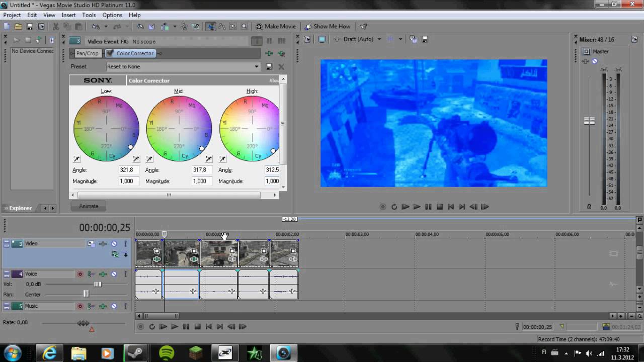Select the Envelope edit tool
Image resolution: width=644 pixels, height=362 pixels.
[x=222, y=26]
